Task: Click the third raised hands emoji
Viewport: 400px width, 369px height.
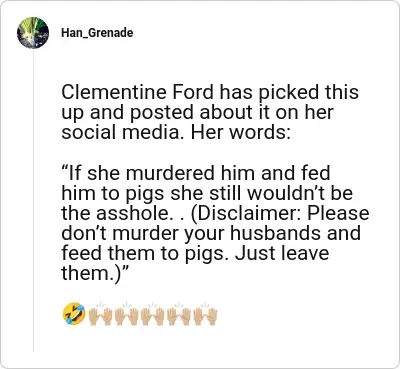Action: (153, 314)
